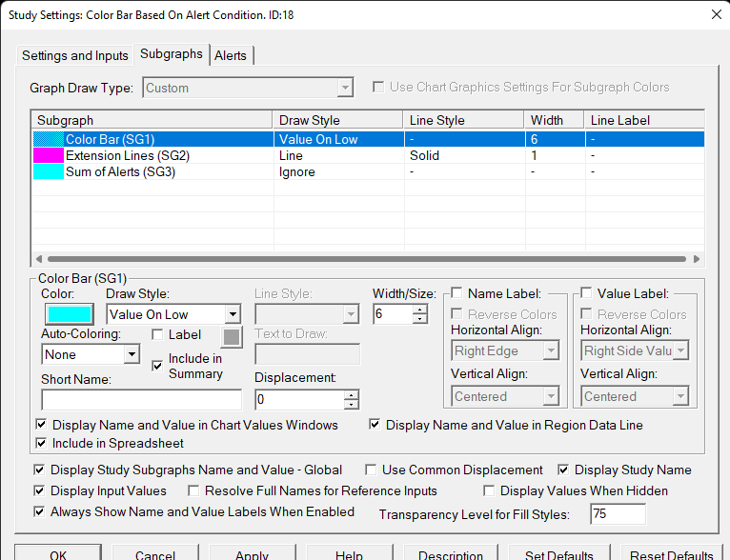Click the Transparency Level input field
Image resolution: width=730 pixels, height=560 pixels.
pyautogui.click(x=618, y=513)
